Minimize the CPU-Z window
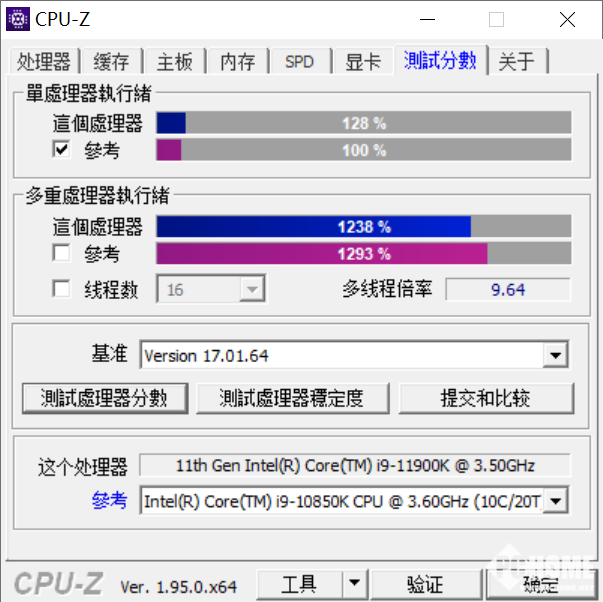603x602 pixels. click(x=427, y=19)
